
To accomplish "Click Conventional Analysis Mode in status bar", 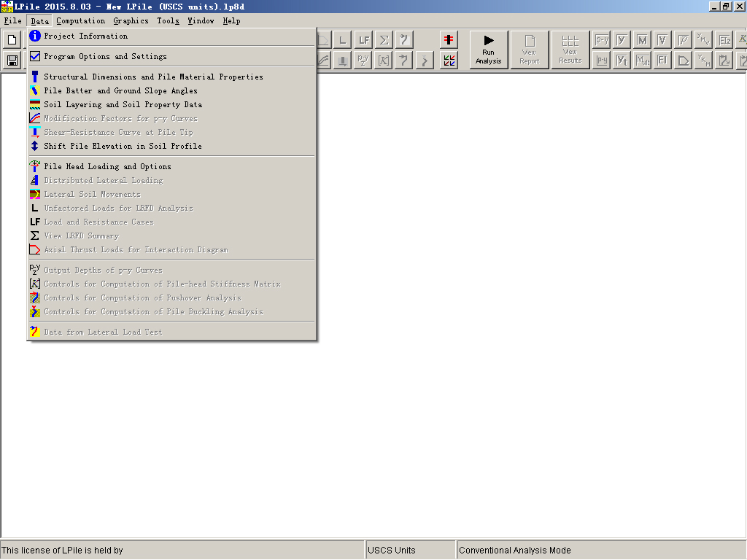I will (x=515, y=551).
